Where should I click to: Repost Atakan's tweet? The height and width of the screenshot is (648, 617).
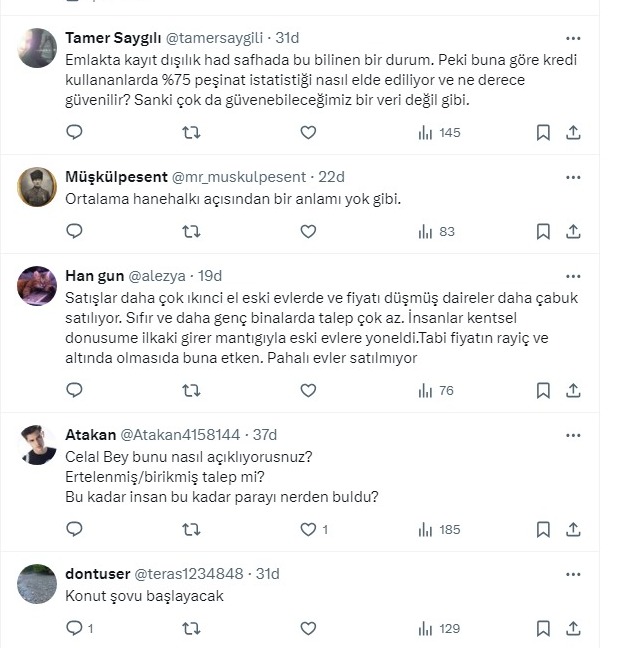(x=191, y=529)
